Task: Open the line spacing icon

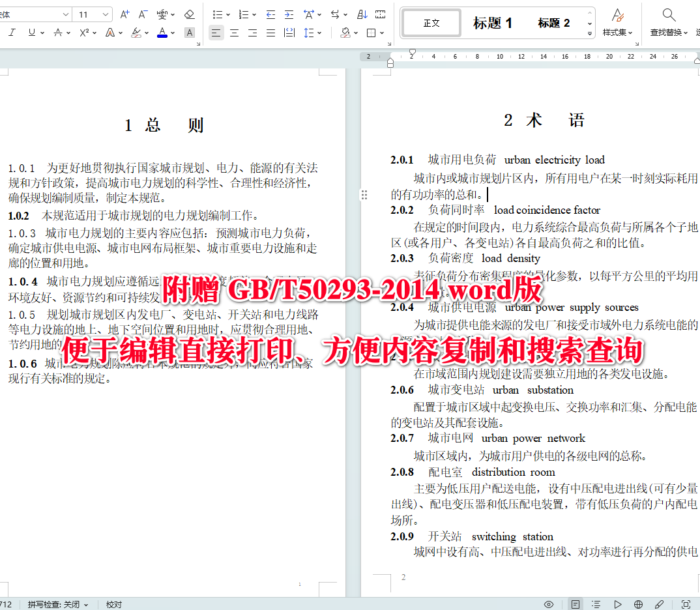Action: click(309, 33)
